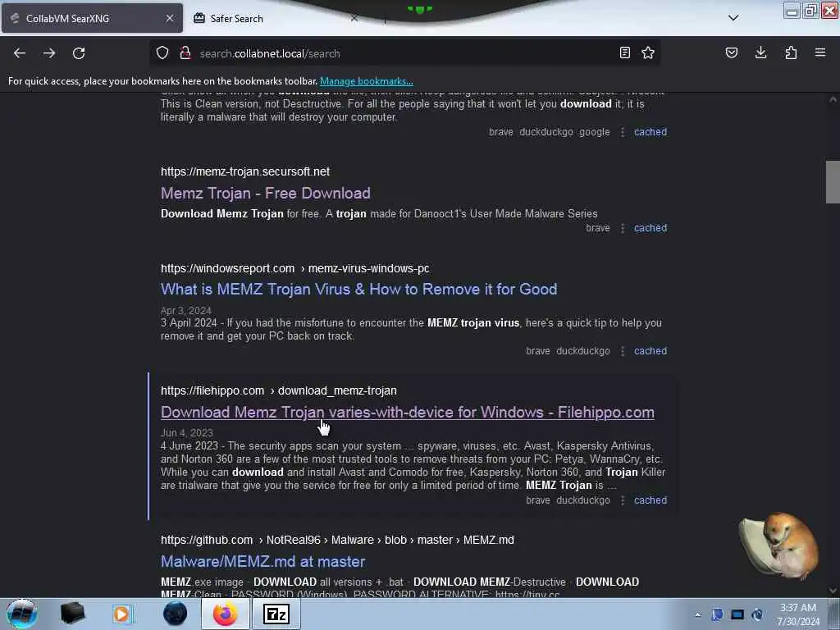Go back with the browser back arrow

(x=20, y=53)
